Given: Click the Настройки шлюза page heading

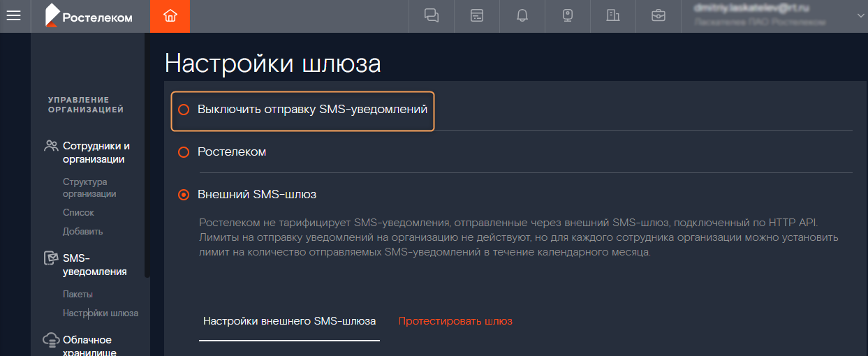Looking at the screenshot, I should 273,64.
